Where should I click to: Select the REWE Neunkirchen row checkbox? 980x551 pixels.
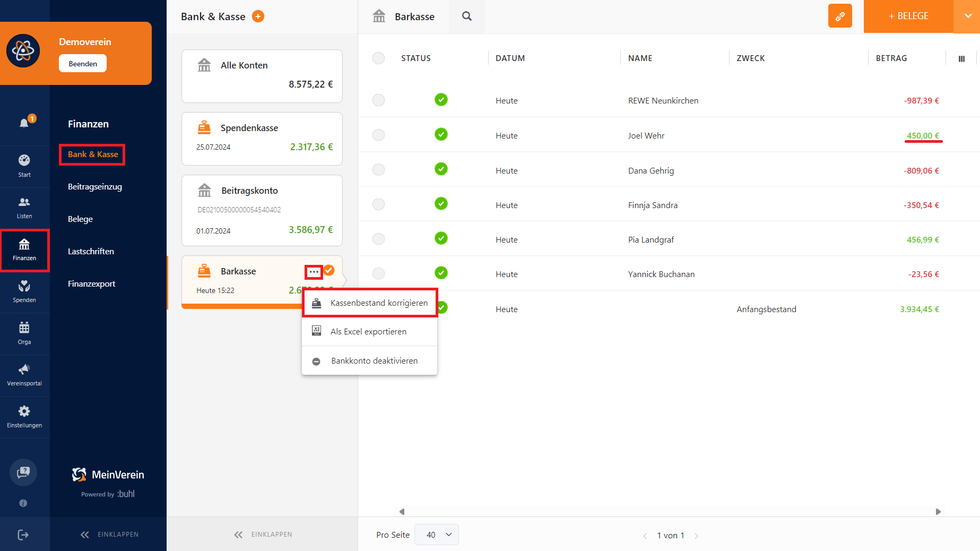(378, 100)
